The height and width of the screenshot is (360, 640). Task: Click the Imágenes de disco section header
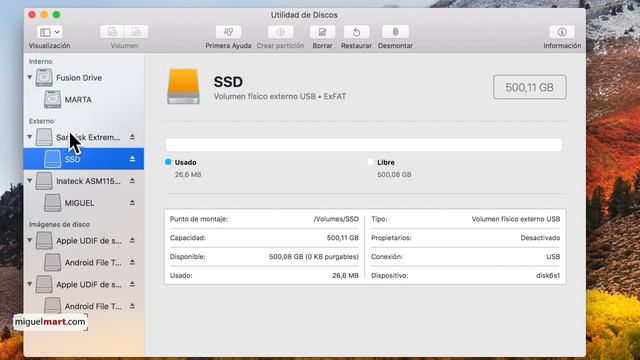pyautogui.click(x=59, y=224)
